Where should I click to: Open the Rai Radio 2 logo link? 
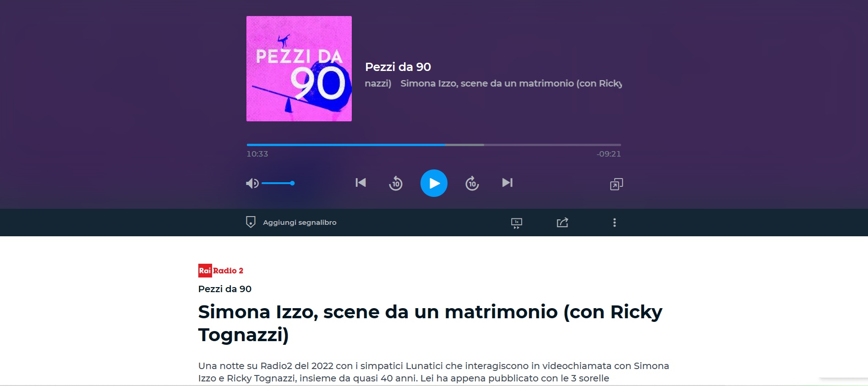point(221,271)
